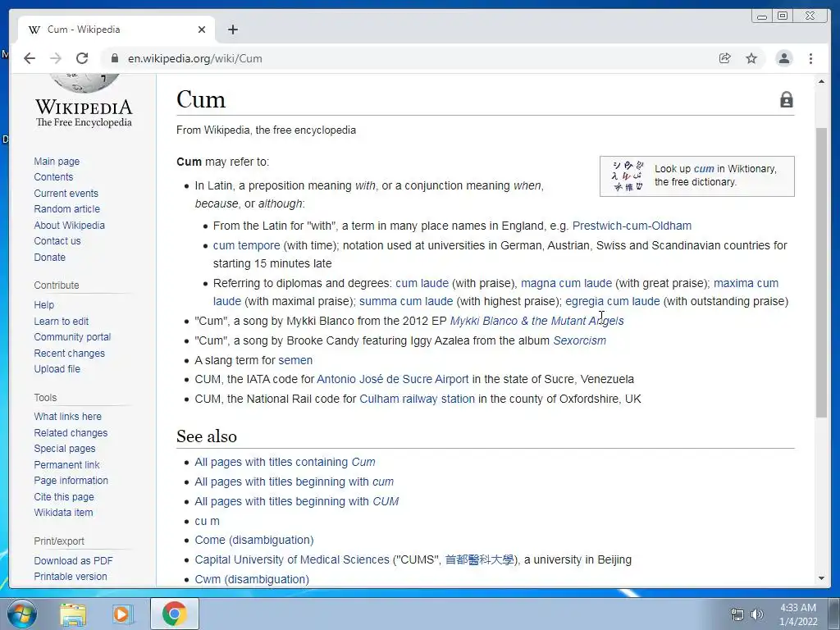The height and width of the screenshot is (630, 840).
Task: Click the scrollbar up arrow
Action: [x=821, y=81]
